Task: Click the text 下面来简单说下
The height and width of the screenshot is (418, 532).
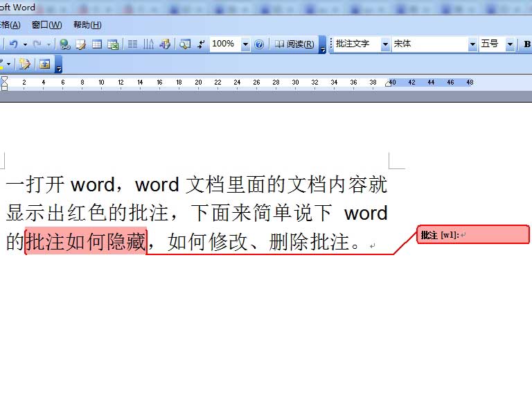Action: coord(261,213)
